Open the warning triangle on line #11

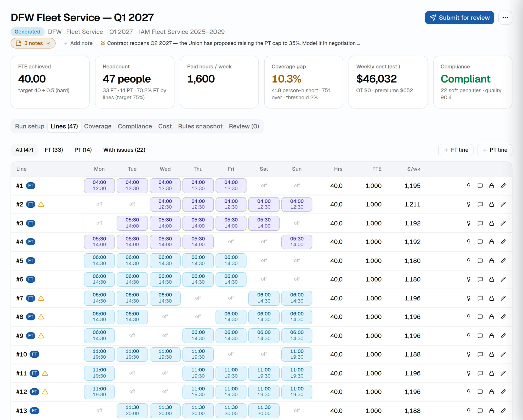coord(45,373)
